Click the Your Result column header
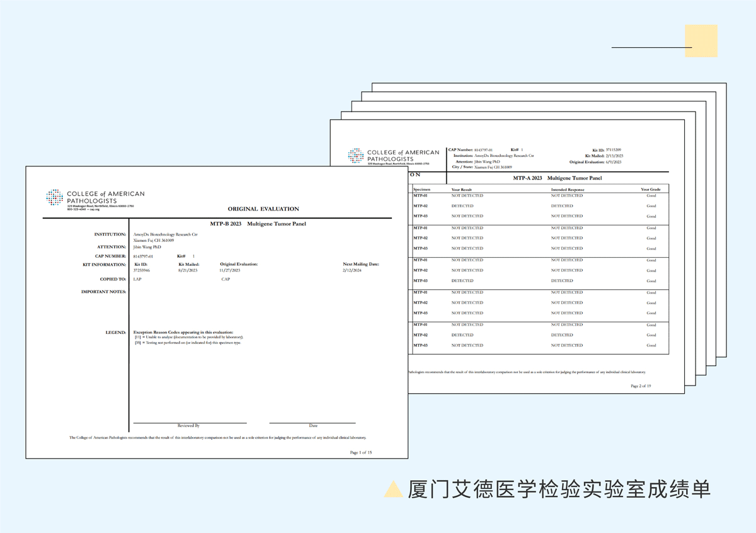756x533 pixels. [462, 189]
